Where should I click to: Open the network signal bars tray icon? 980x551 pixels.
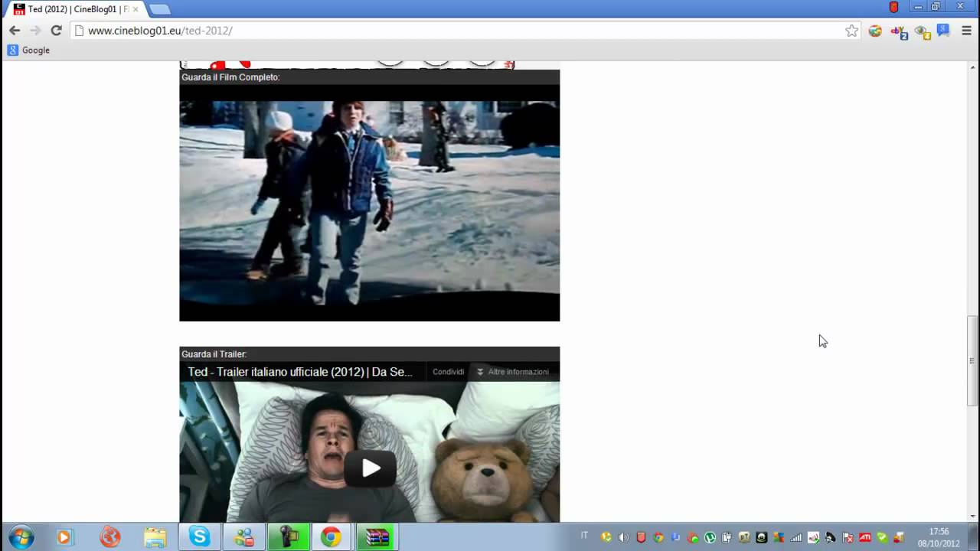tap(796, 537)
